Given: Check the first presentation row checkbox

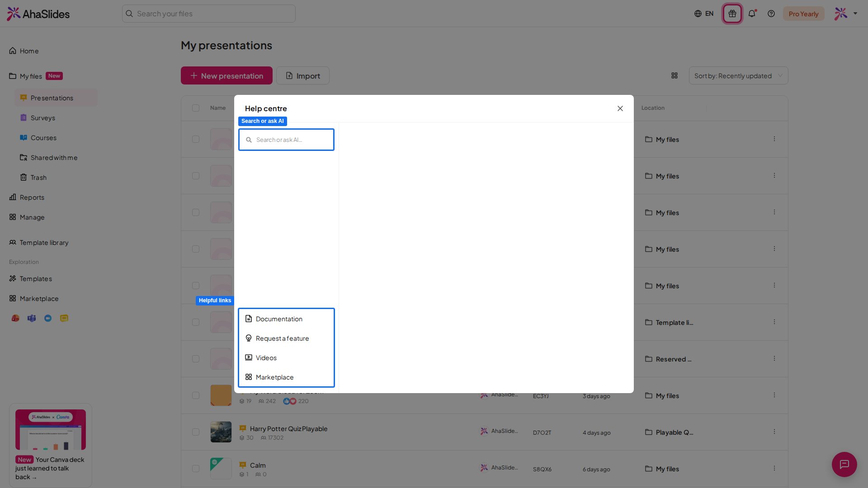Looking at the screenshot, I should point(196,139).
